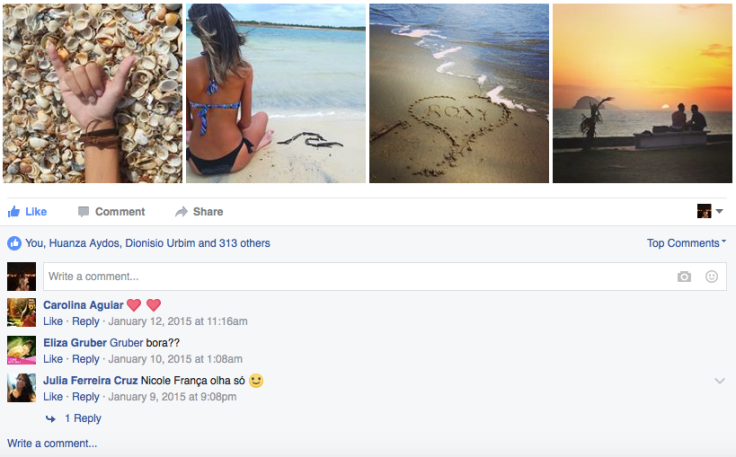
Task: Open the emoji picker in comment box
Action: point(712,277)
